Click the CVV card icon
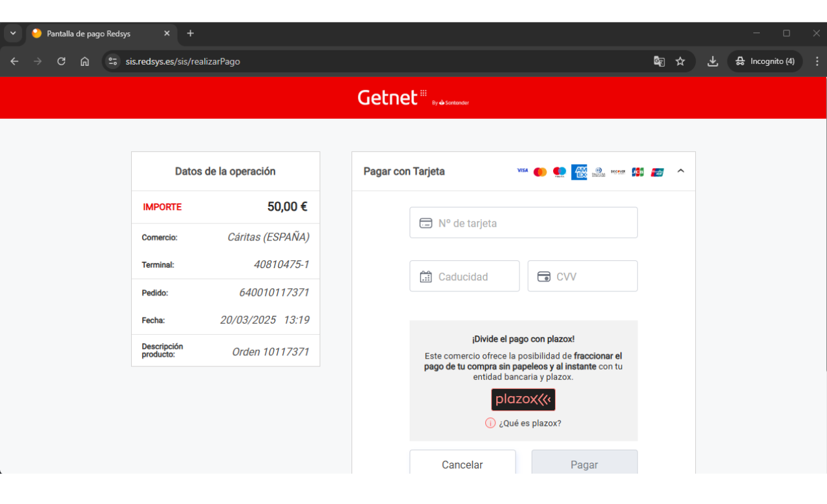The image size is (827, 504). pyautogui.click(x=544, y=277)
